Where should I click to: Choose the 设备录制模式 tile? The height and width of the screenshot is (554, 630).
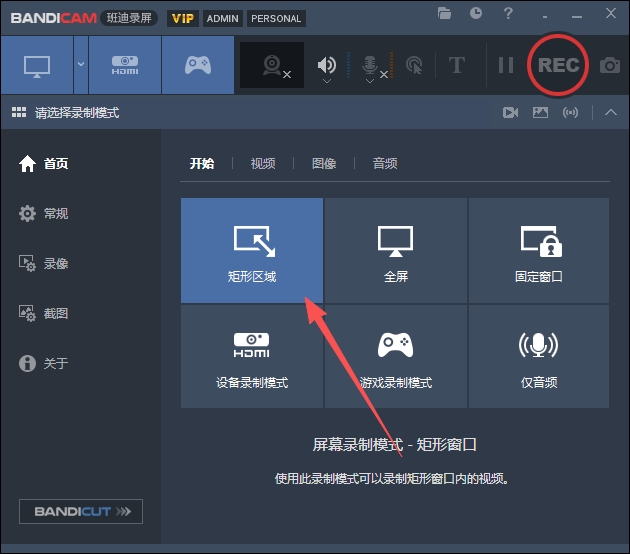(x=252, y=356)
